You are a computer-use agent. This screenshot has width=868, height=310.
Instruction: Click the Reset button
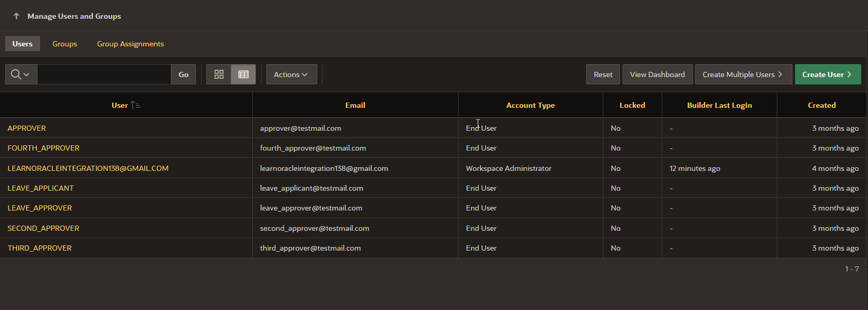[603, 75]
